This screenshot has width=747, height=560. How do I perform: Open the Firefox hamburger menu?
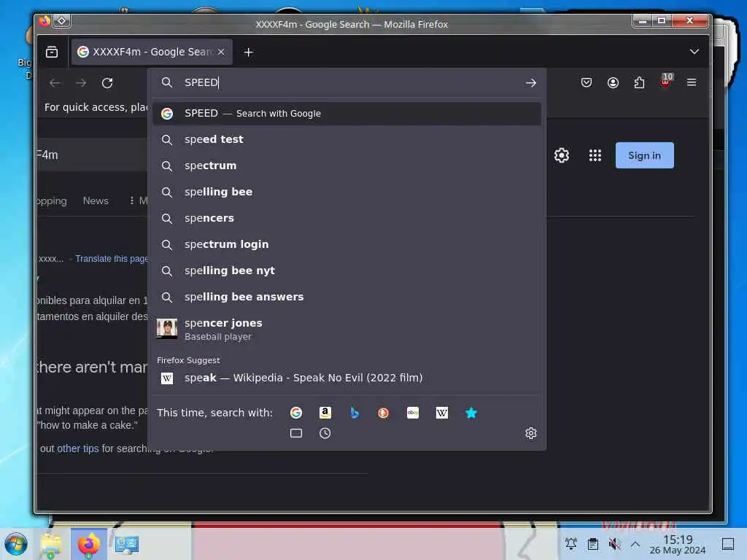692,83
